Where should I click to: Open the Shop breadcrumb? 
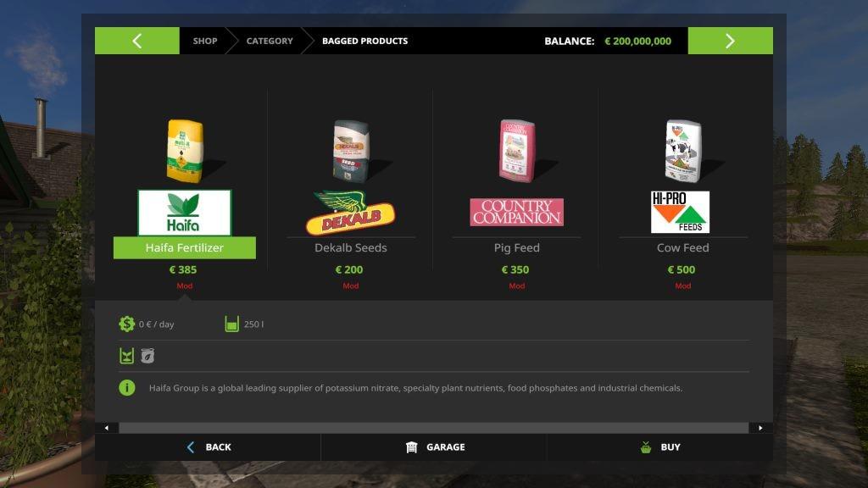205,41
